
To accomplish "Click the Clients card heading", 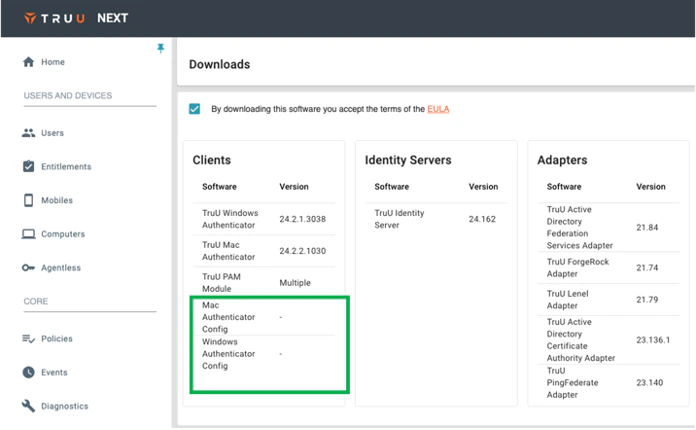I will pyautogui.click(x=212, y=160).
